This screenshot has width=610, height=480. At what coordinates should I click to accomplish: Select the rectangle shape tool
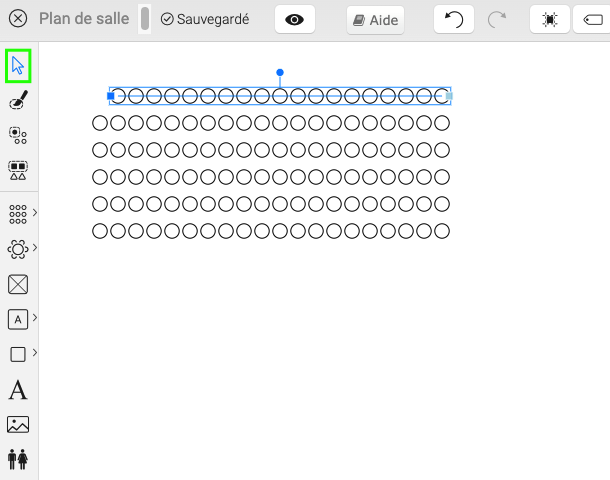point(18,354)
